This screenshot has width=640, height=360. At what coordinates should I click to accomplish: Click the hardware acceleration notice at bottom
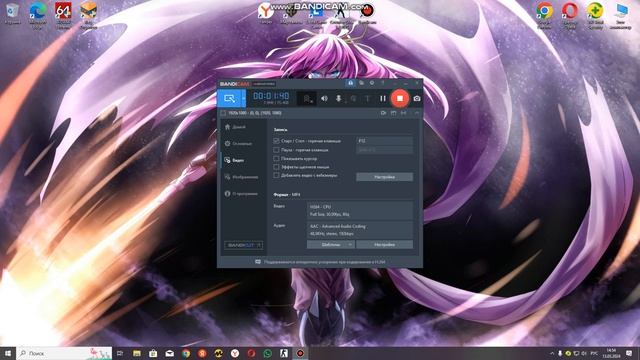point(320,262)
